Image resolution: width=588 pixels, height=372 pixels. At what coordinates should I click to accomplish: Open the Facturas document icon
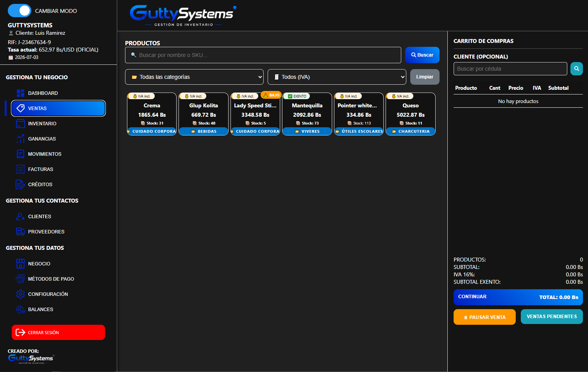21,169
